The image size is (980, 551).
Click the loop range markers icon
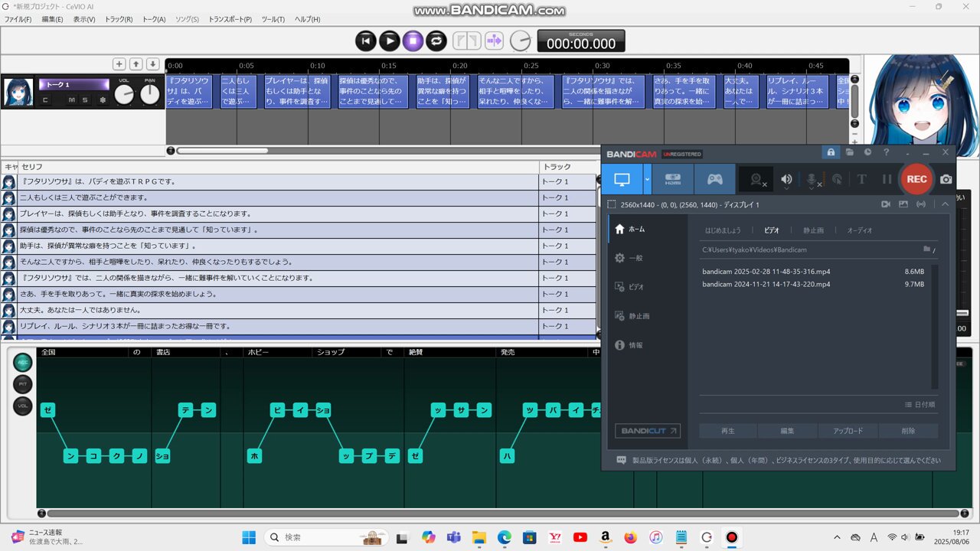tap(466, 41)
